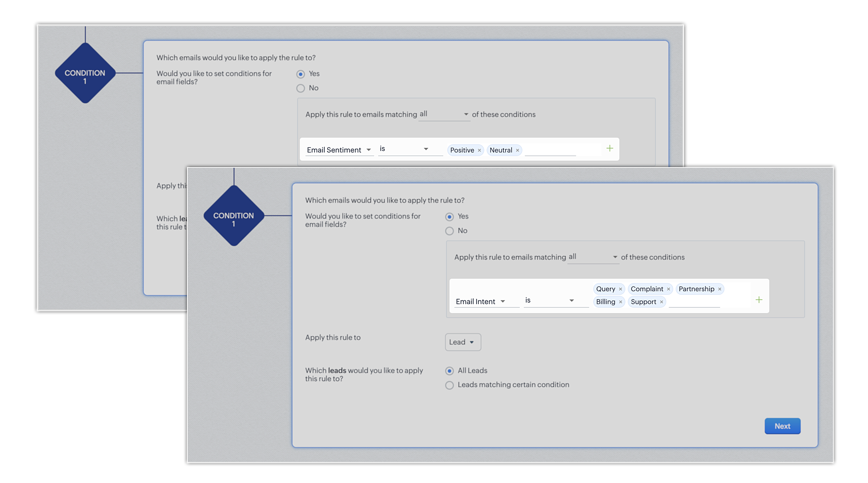Open the Email Sentiment field dropdown
This screenshot has width=868, height=483.
click(339, 150)
